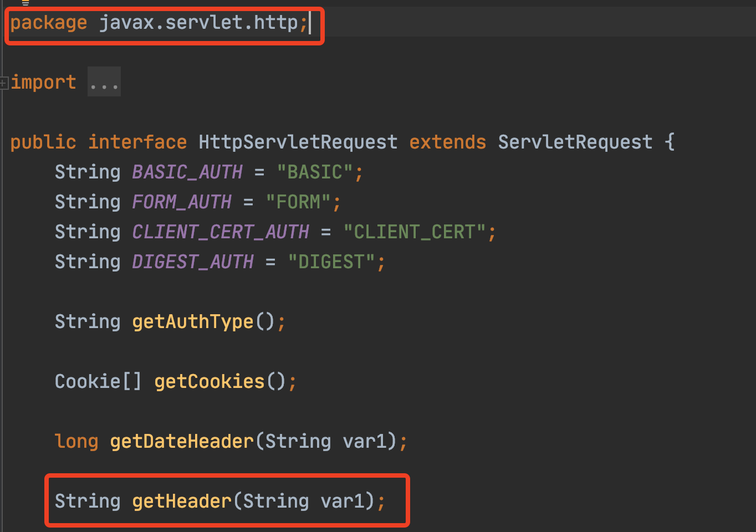Click the collapsed import ellipsis placeholder
756x532 pixels.
pyautogui.click(x=104, y=83)
